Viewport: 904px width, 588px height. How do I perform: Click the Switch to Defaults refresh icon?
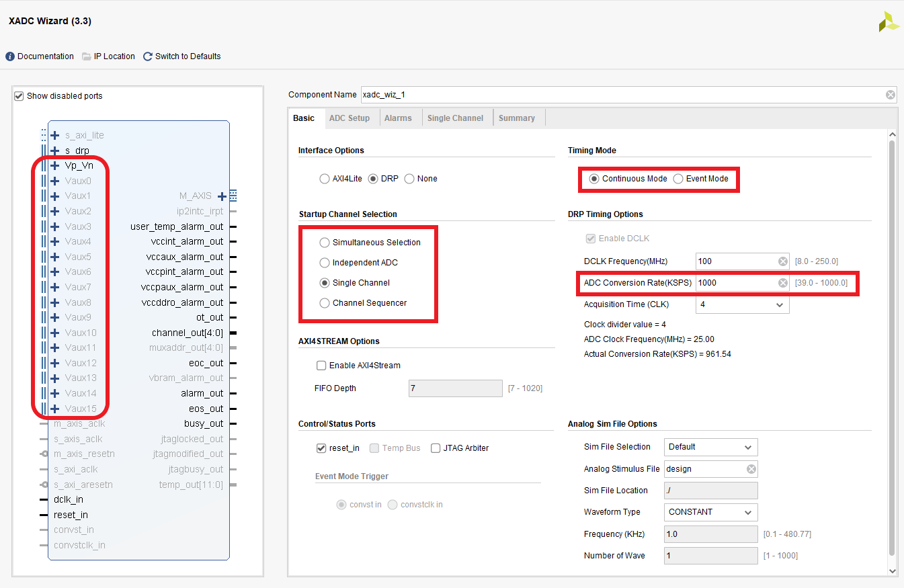pos(148,56)
